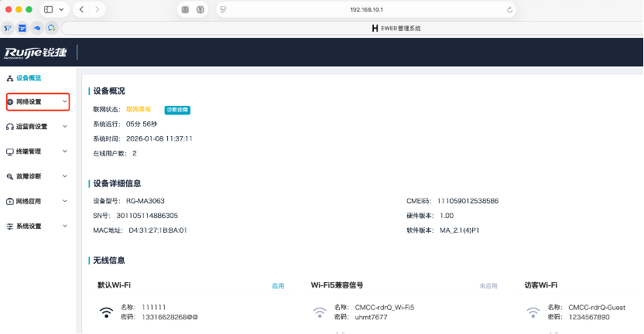
Task: Click the magnifier icon for 故障诊断
Action: 10,176
